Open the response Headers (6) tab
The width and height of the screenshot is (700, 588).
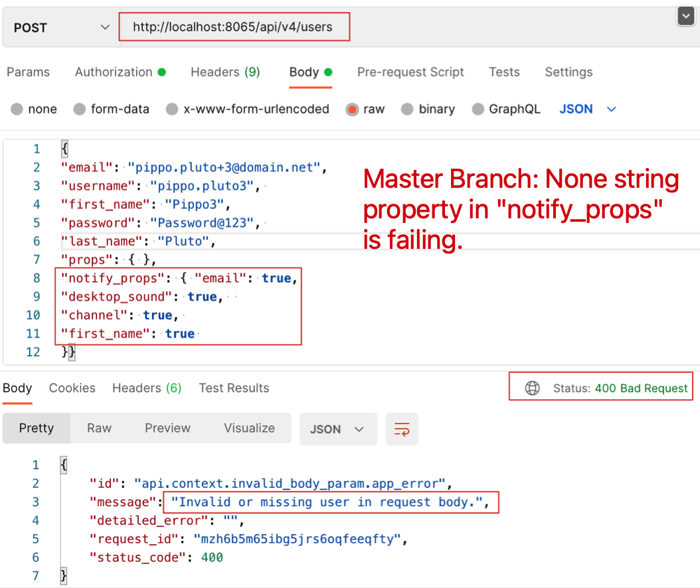[147, 388]
